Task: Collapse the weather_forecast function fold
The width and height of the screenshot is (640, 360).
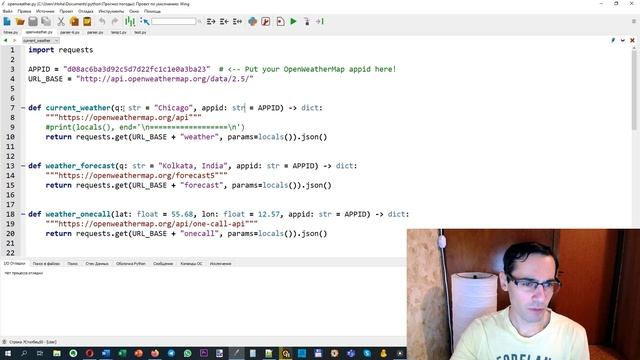Action: tap(23, 166)
